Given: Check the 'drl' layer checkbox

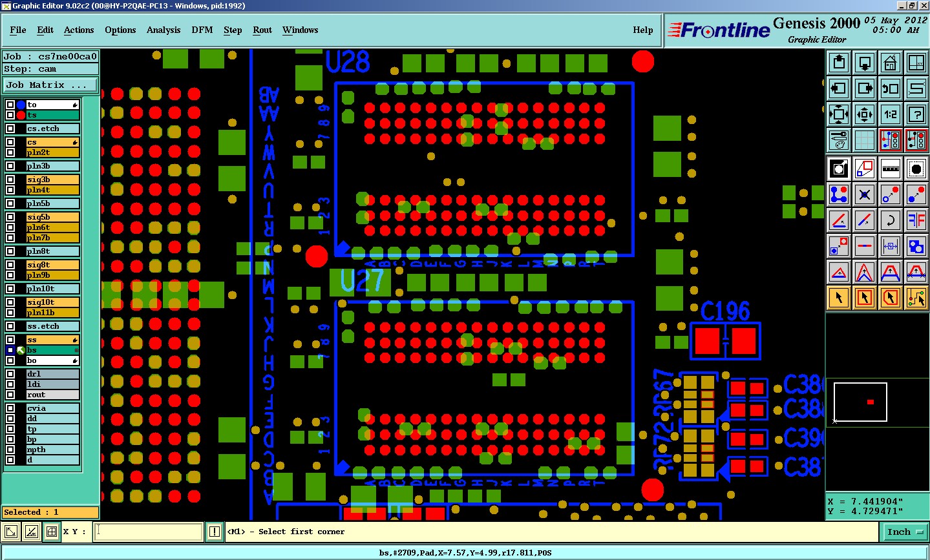Looking at the screenshot, I should [10, 374].
